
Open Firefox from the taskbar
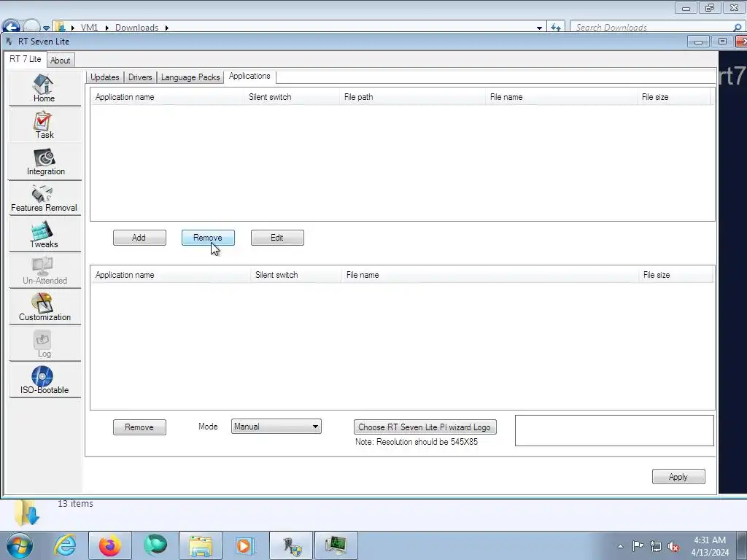click(110, 545)
